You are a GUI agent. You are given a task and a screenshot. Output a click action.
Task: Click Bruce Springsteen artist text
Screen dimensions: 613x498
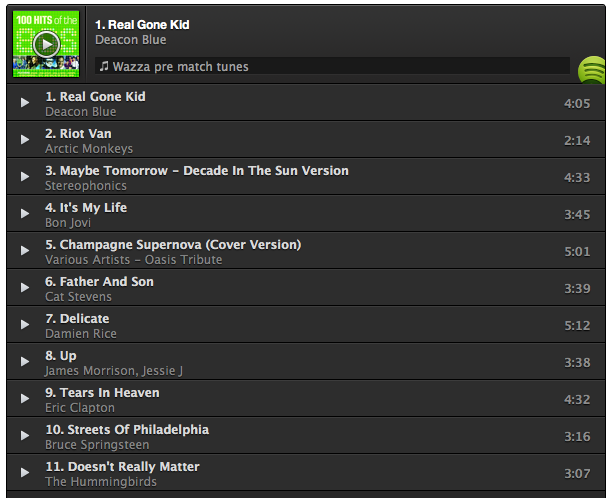(x=97, y=445)
